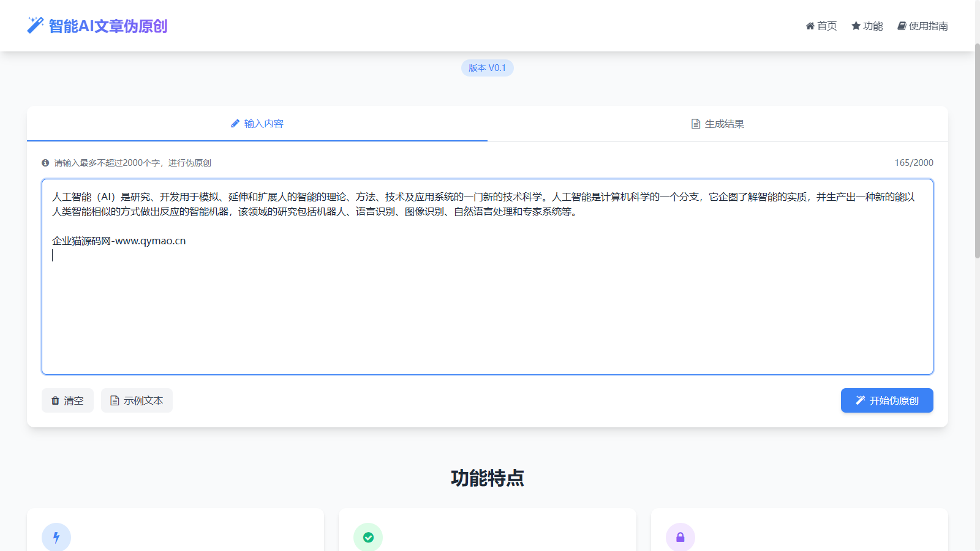Click the trash icon in 清空 button
Image resolution: width=980 pixels, height=551 pixels.
[x=55, y=400]
